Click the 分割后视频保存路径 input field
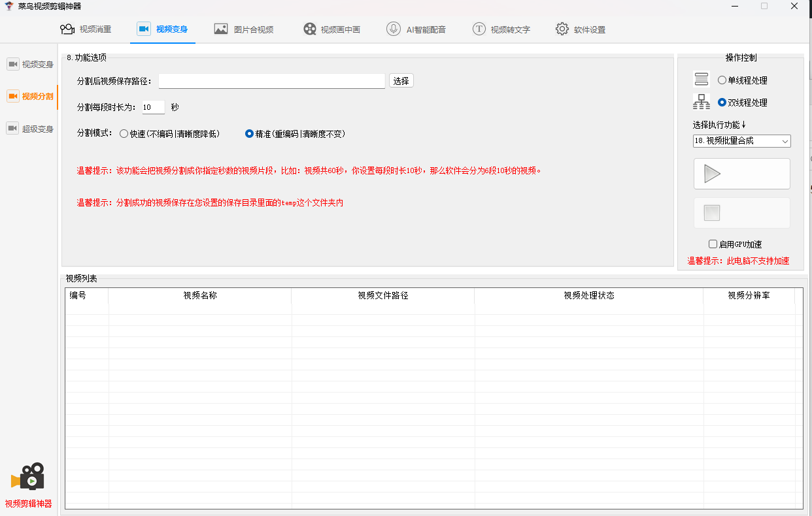Image resolution: width=812 pixels, height=516 pixels. [271, 81]
